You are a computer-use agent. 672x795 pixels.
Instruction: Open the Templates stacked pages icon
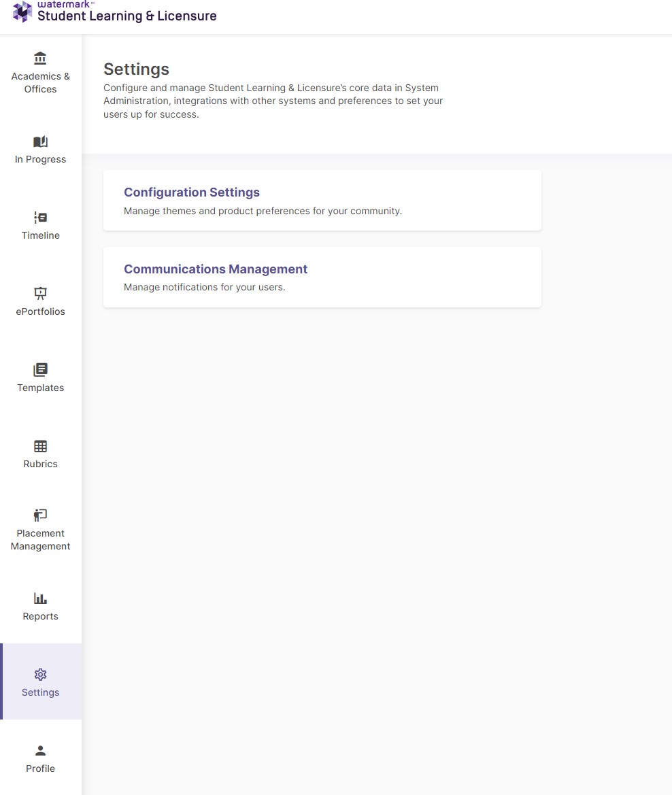click(40, 369)
